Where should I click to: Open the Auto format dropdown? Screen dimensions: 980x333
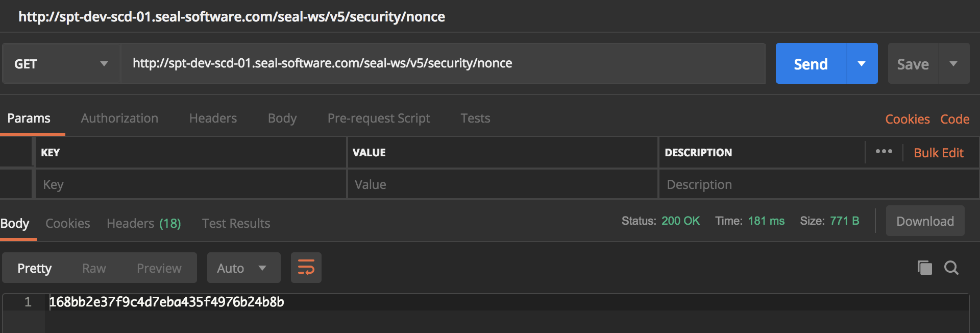[243, 268]
